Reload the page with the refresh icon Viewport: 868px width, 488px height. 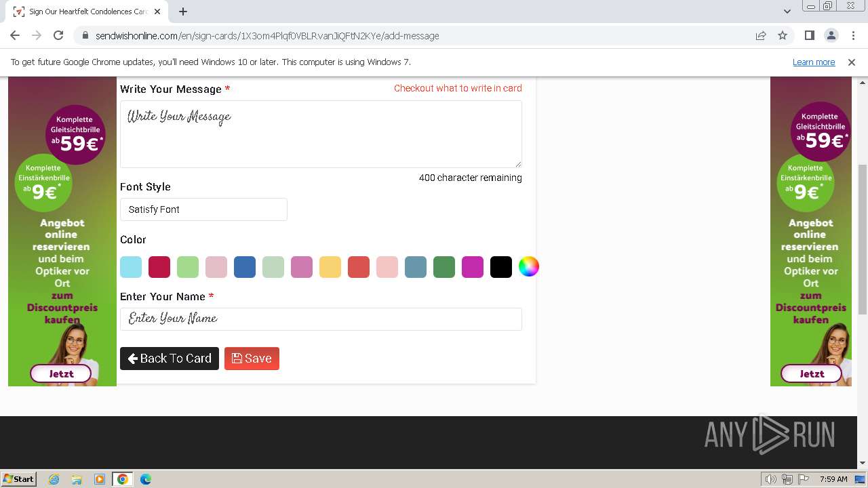coord(58,36)
